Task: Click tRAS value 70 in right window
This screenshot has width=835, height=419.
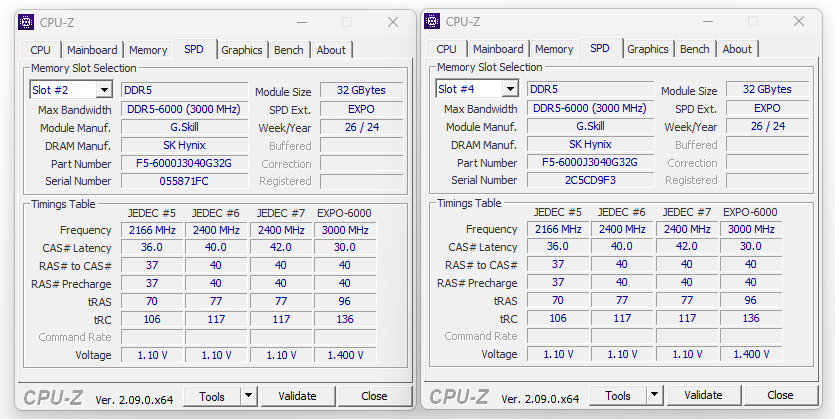Action: click(558, 300)
